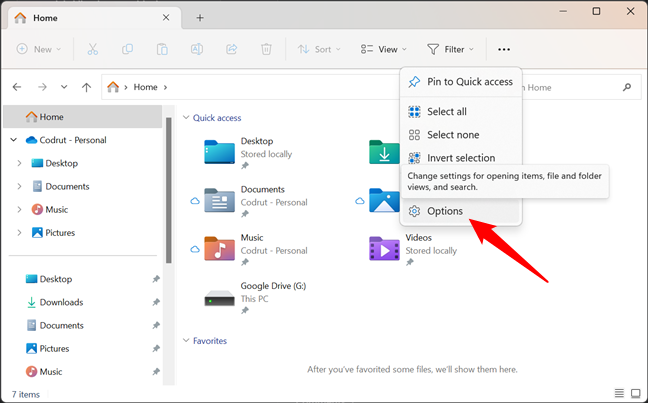Select Options from the context menu

coord(444,211)
